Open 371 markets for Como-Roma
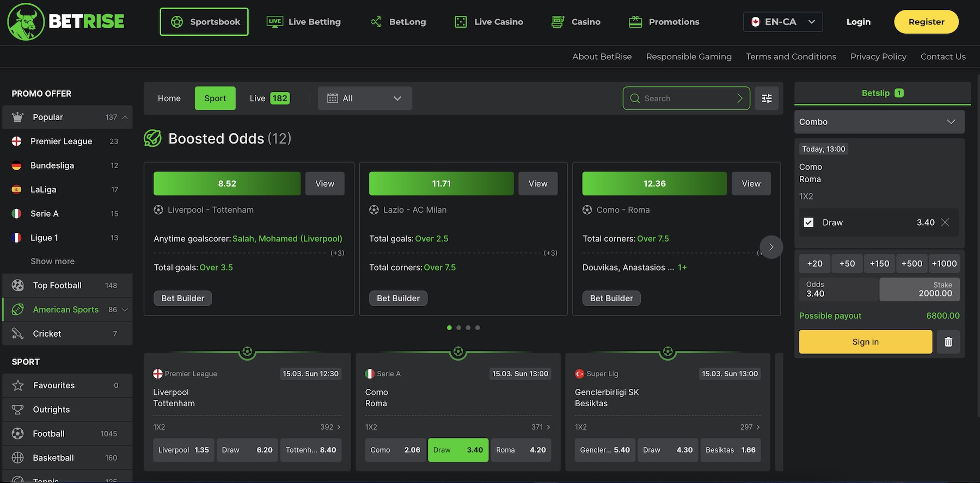The image size is (980, 483). [x=541, y=427]
